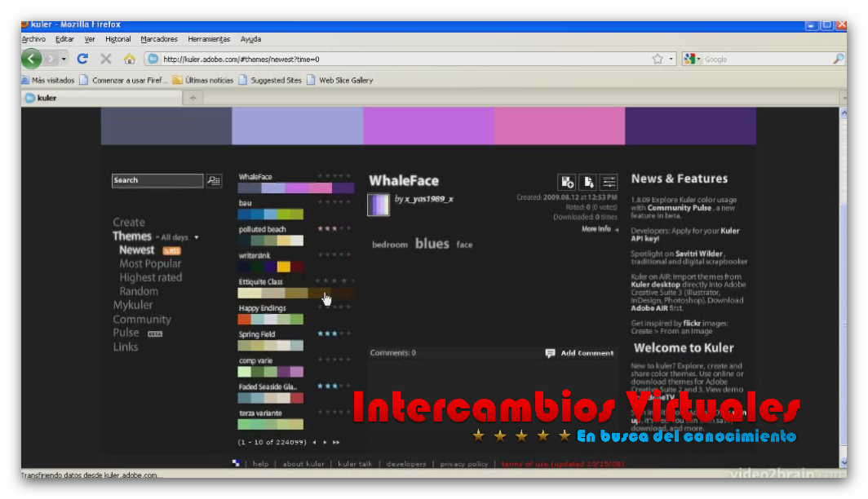Click inside the Search input field
The height and width of the screenshot is (499, 868).
coord(157,180)
